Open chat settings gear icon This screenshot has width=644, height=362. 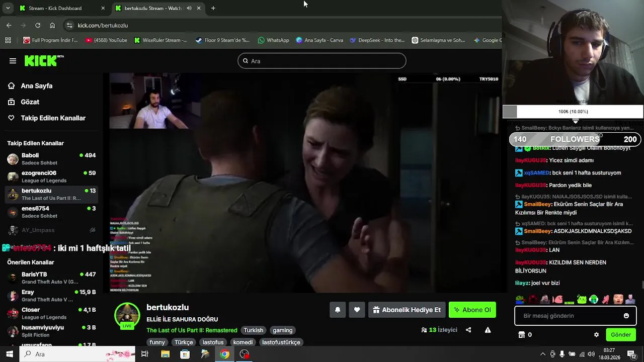click(x=597, y=335)
